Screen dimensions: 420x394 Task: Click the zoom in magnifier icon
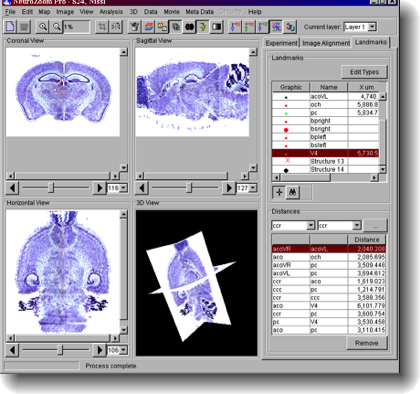tap(43, 27)
